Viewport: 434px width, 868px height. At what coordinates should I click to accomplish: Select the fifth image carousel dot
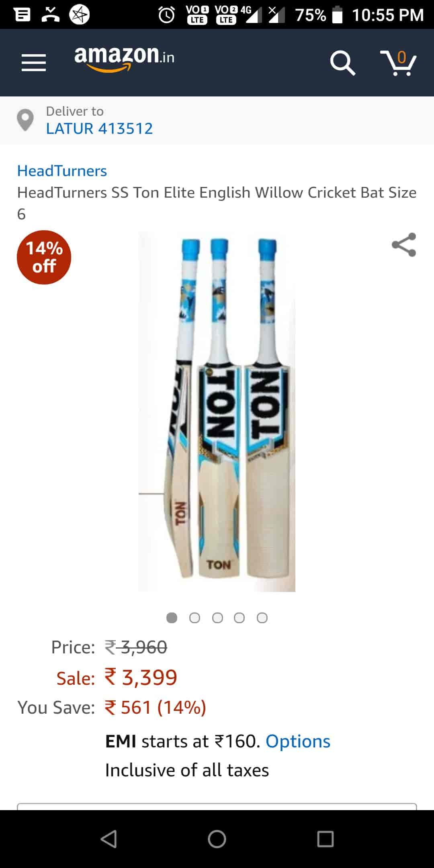[262, 618]
